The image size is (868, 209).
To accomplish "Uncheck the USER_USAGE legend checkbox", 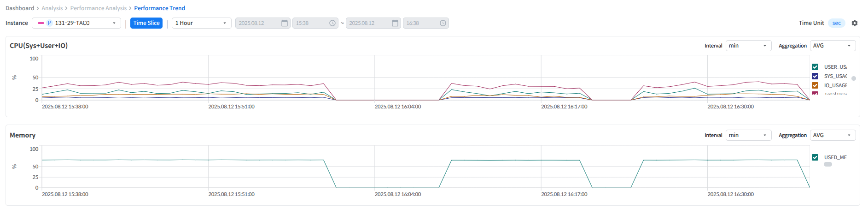I will click(x=815, y=67).
